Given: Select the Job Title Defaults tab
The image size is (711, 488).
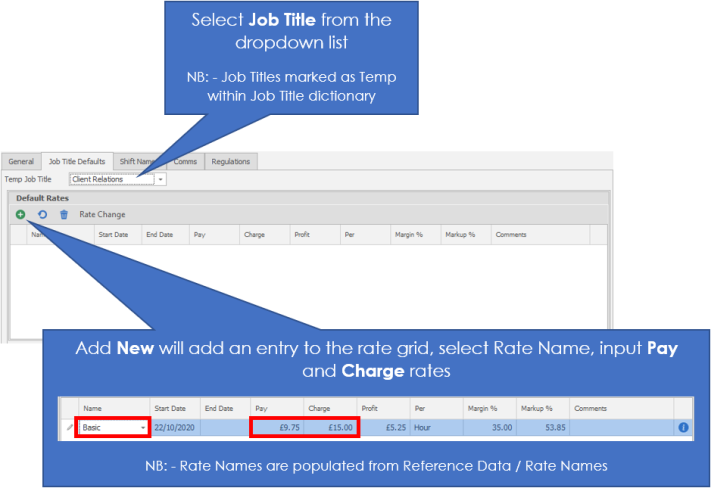Looking at the screenshot, I should (x=77, y=161).
